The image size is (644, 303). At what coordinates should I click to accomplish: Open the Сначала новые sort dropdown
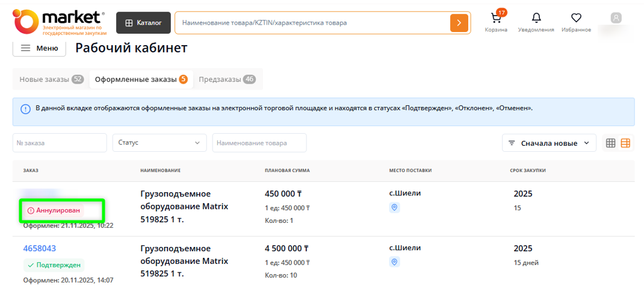(549, 143)
